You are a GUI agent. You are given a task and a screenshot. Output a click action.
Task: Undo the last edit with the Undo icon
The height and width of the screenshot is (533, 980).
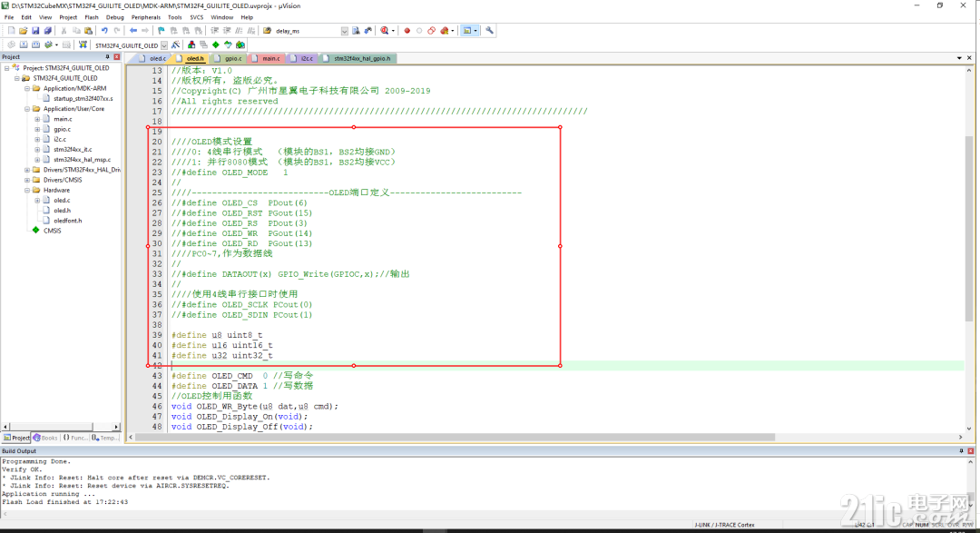click(104, 31)
